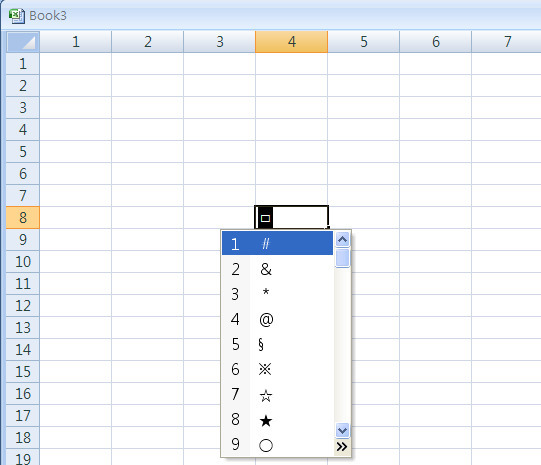Viewport: 541px width, 465px height.
Task: Click the Select All corner button
Action: (23, 42)
